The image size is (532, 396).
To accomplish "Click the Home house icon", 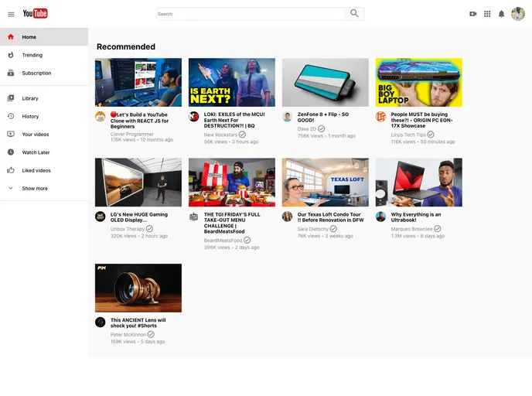I will [11, 36].
